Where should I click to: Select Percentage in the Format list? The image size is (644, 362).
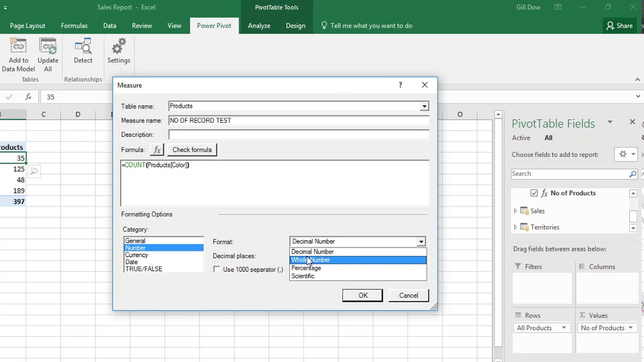point(306,268)
